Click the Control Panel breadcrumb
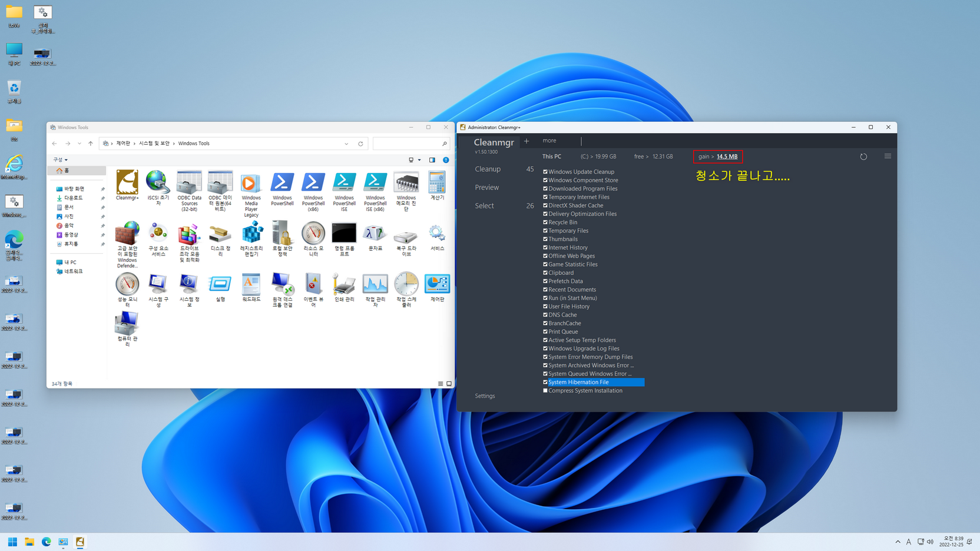The height and width of the screenshot is (551, 980). point(123,144)
